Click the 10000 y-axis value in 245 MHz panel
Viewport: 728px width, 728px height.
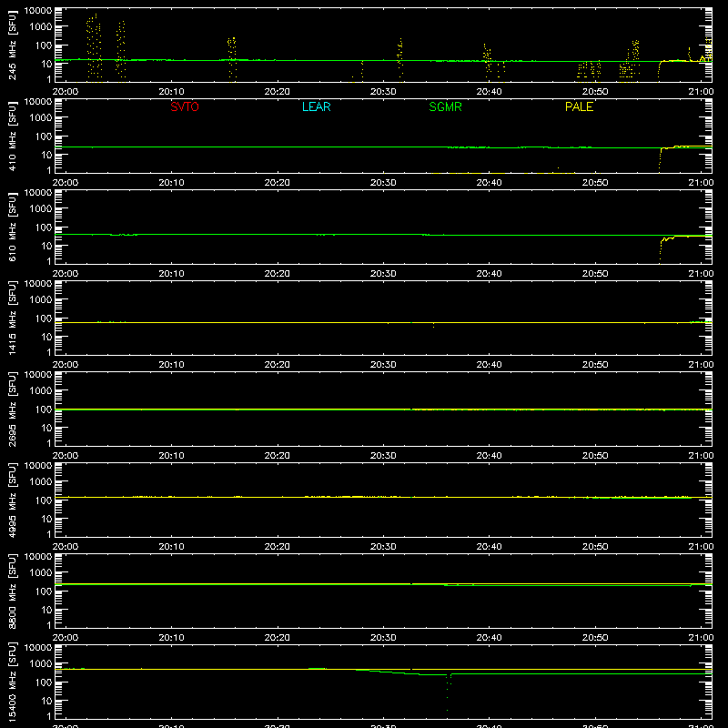pos(38,11)
